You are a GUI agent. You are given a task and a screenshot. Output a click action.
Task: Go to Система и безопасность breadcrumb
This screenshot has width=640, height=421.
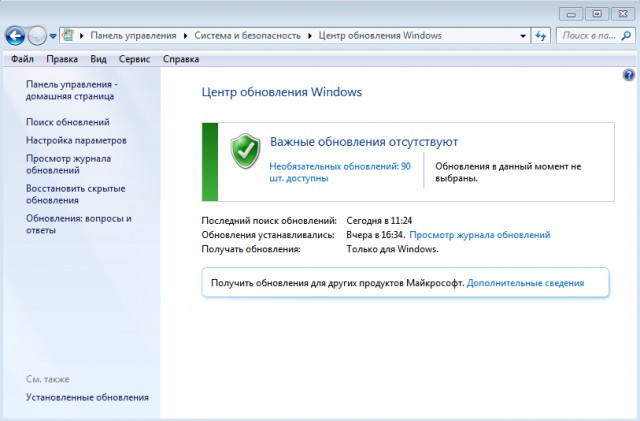click(x=247, y=36)
